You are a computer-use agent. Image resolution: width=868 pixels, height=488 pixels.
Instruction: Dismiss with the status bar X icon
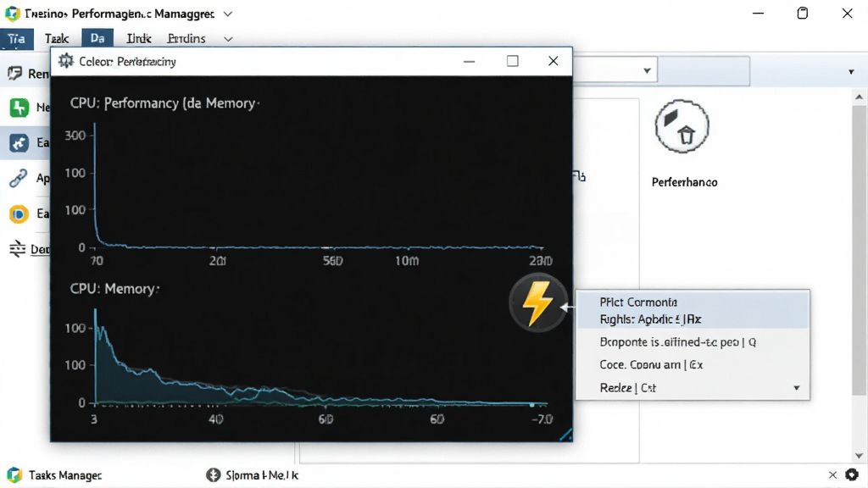tap(832, 474)
